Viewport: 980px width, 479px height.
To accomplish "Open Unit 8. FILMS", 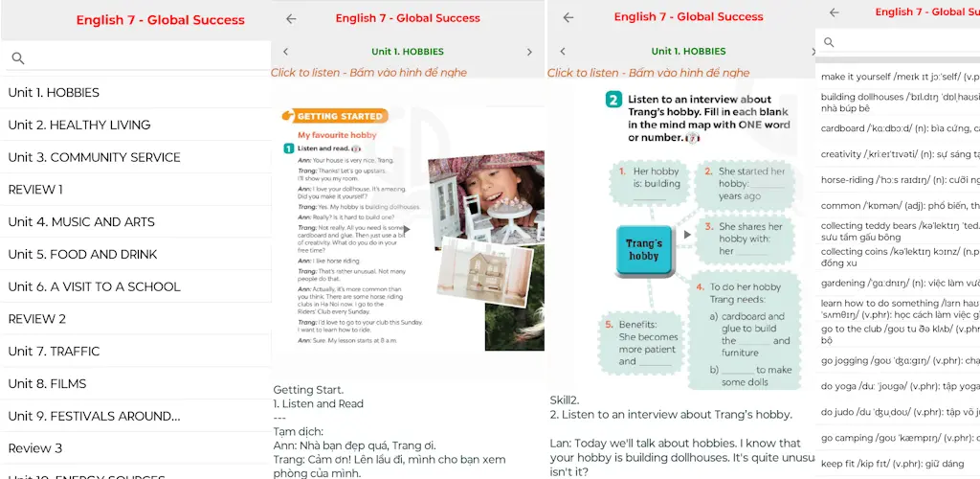I will (x=136, y=383).
